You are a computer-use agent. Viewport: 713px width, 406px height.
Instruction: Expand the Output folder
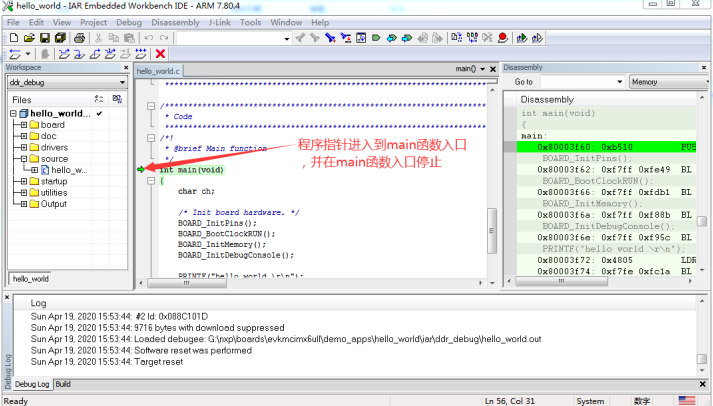[24, 204]
